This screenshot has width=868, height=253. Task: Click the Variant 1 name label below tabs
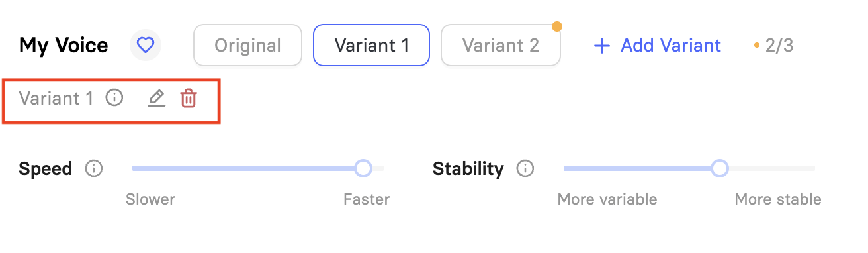[56, 99]
